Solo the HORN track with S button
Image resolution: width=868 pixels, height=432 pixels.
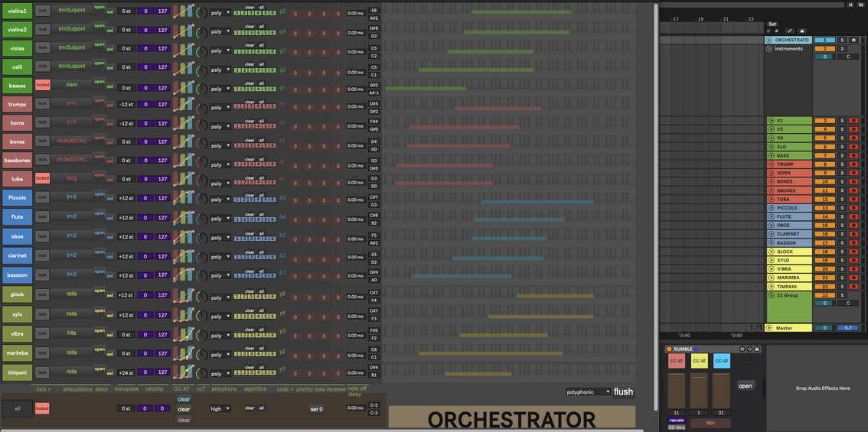pos(842,173)
